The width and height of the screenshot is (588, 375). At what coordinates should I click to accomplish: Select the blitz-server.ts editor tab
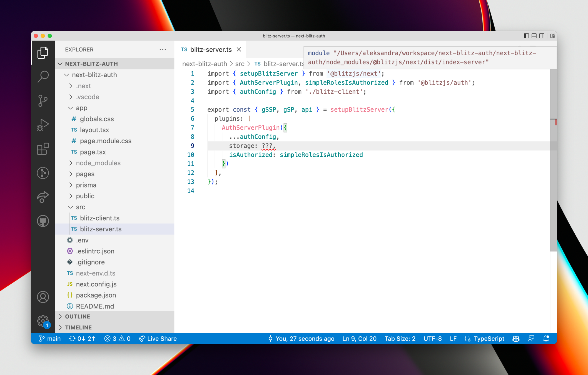click(211, 49)
